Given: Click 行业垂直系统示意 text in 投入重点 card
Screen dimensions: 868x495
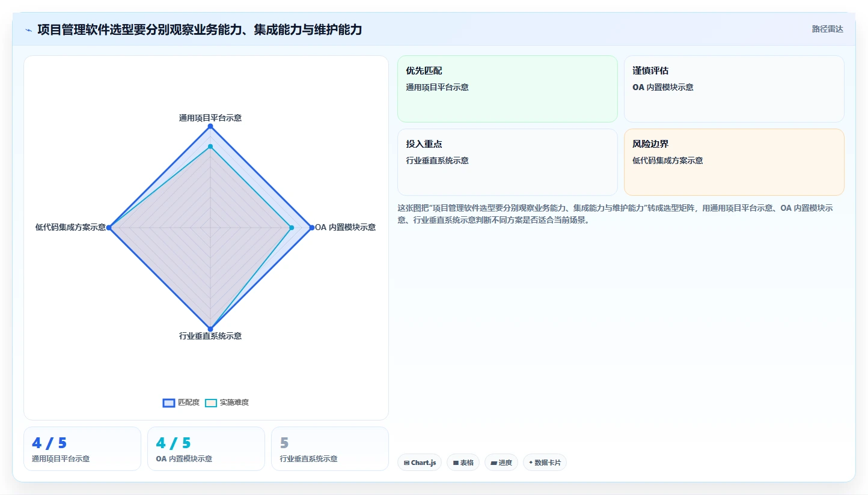Looking at the screenshot, I should (438, 160).
